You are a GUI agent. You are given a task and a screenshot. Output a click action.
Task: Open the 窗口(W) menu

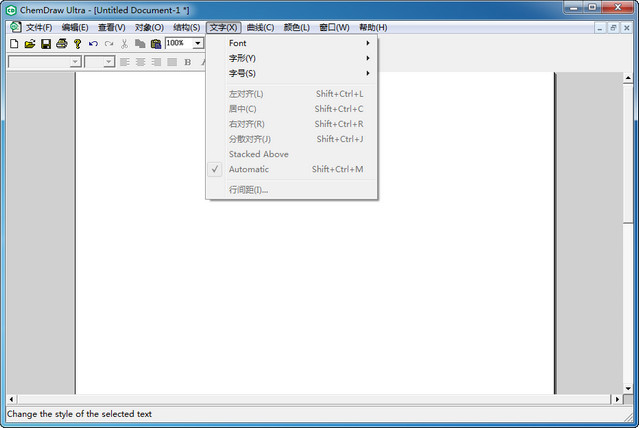334,27
